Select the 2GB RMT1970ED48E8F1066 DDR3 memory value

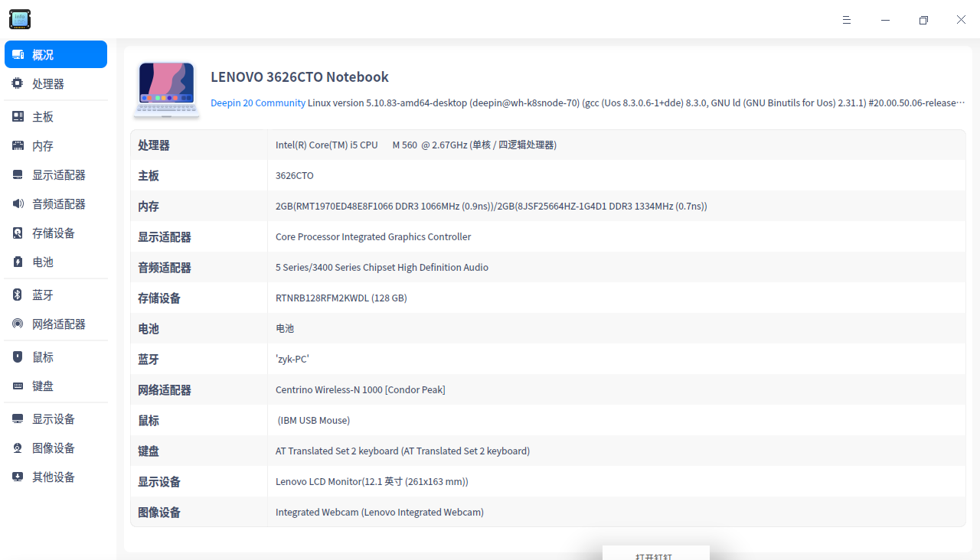pos(492,207)
